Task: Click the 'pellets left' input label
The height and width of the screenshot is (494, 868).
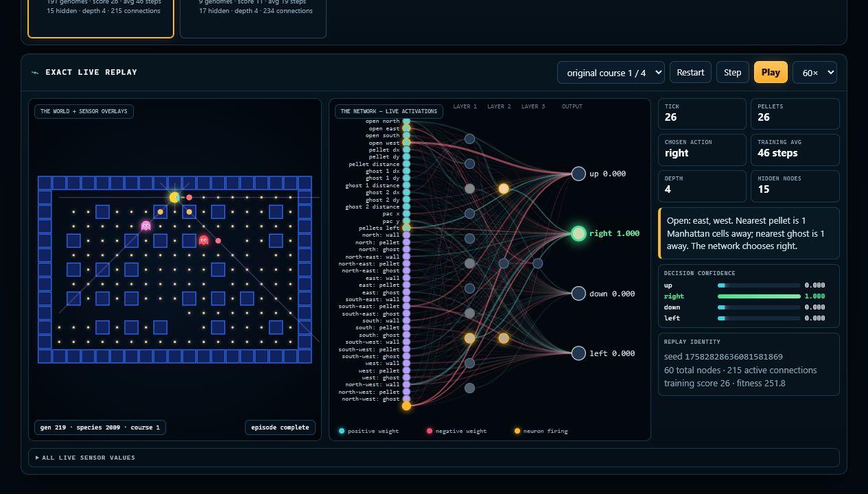Action: [379, 228]
